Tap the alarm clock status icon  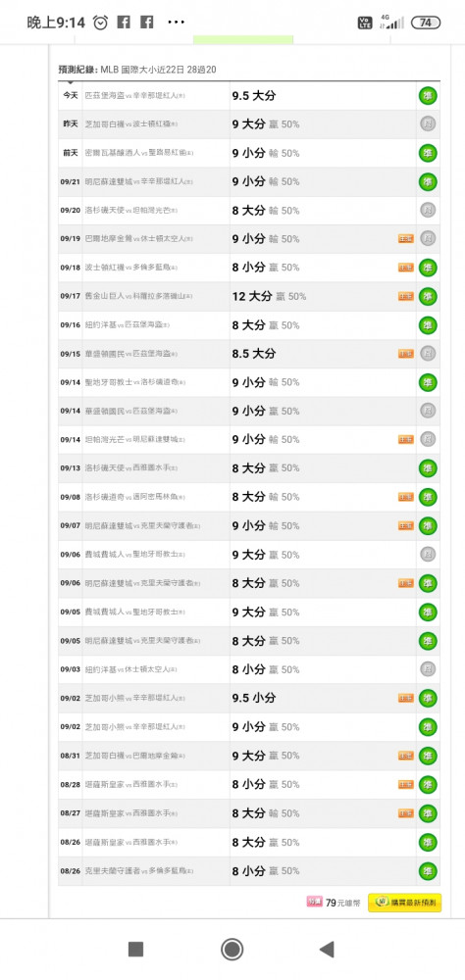(101, 23)
